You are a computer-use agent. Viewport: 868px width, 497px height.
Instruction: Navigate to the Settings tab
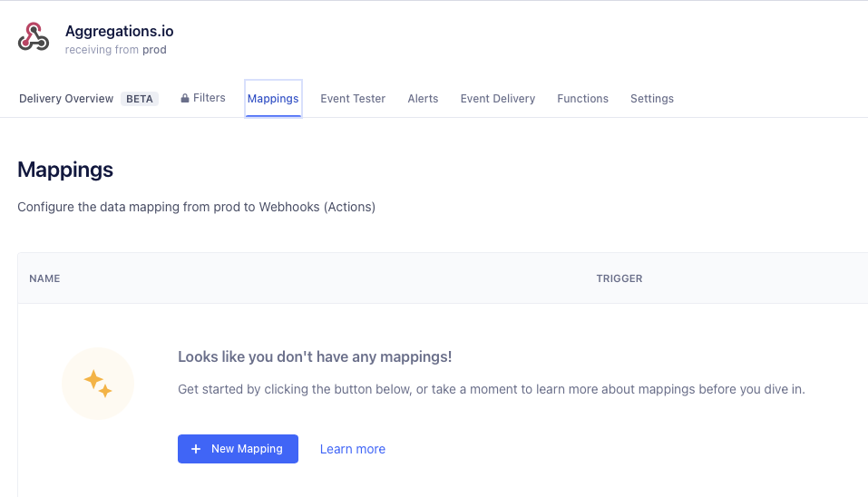pyautogui.click(x=652, y=99)
